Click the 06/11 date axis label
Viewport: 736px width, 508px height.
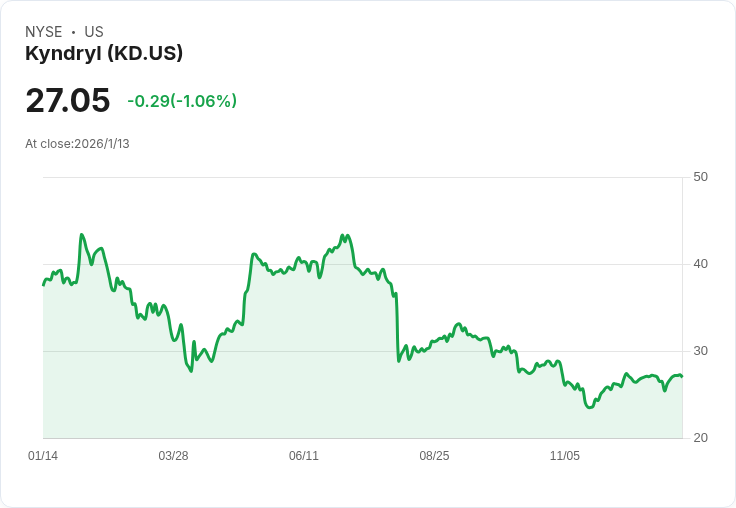click(304, 456)
